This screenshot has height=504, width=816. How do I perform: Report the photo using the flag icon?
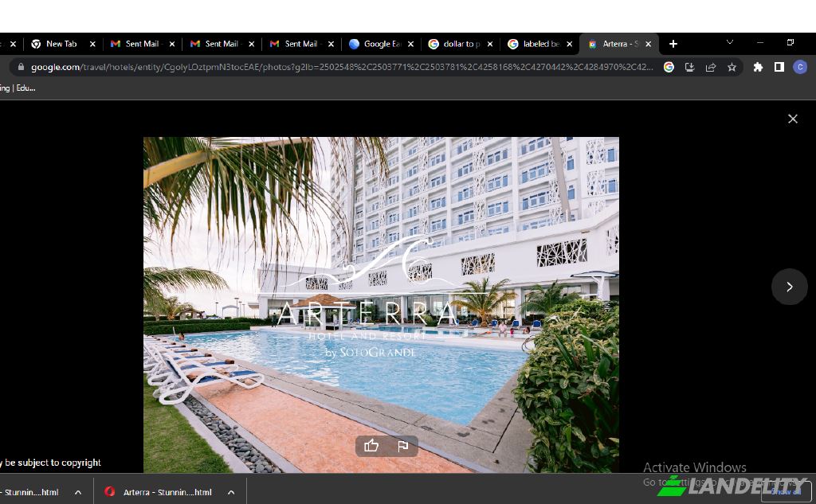pos(402,446)
